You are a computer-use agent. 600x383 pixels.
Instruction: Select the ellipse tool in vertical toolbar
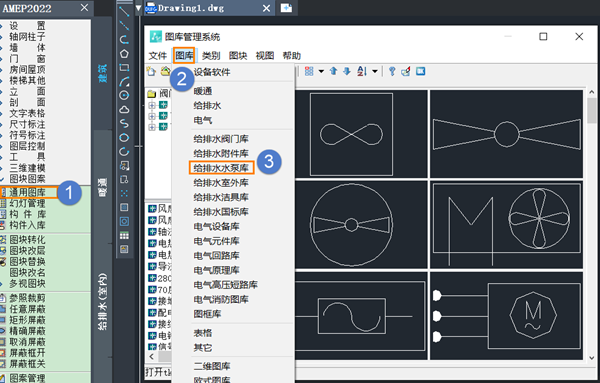click(124, 137)
